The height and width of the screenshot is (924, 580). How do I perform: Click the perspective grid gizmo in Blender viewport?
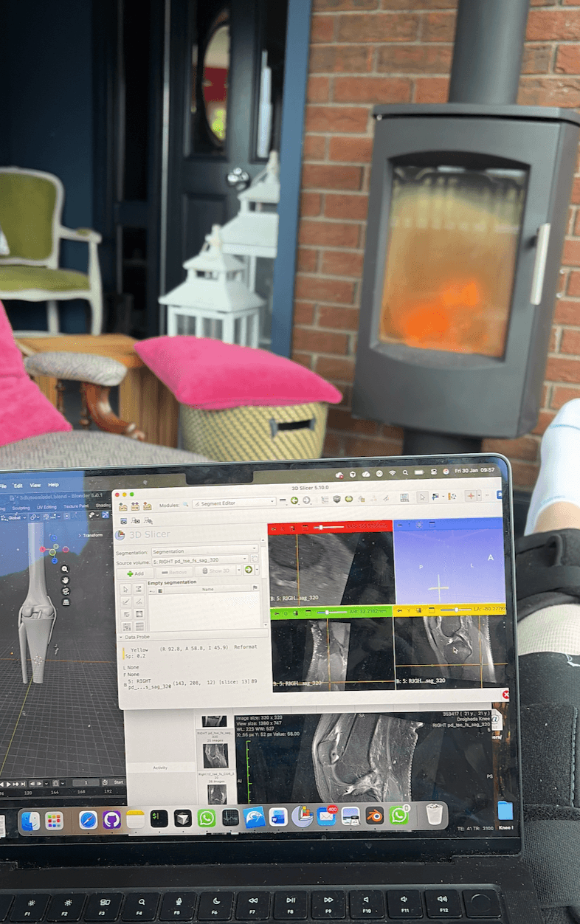tap(66, 602)
